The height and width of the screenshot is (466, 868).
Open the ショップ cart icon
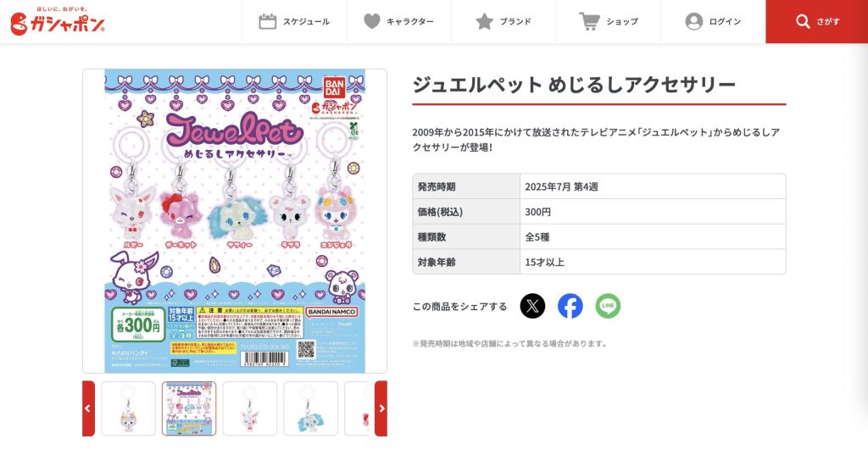point(589,21)
